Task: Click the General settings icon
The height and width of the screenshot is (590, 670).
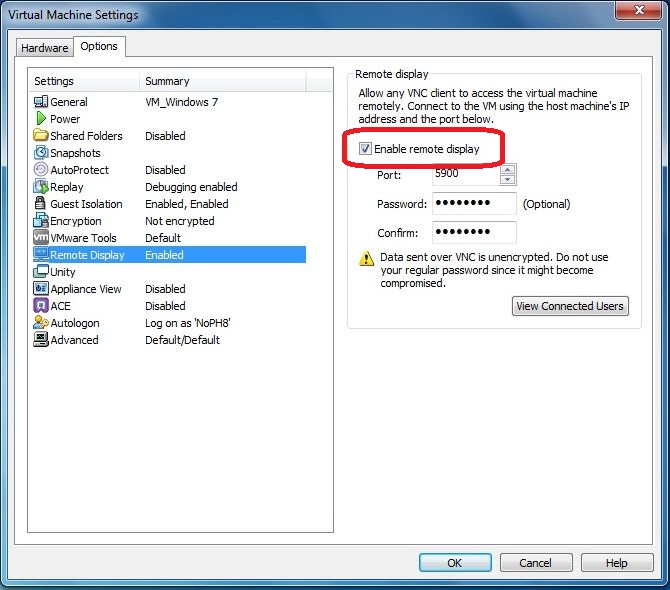Action: (x=41, y=102)
